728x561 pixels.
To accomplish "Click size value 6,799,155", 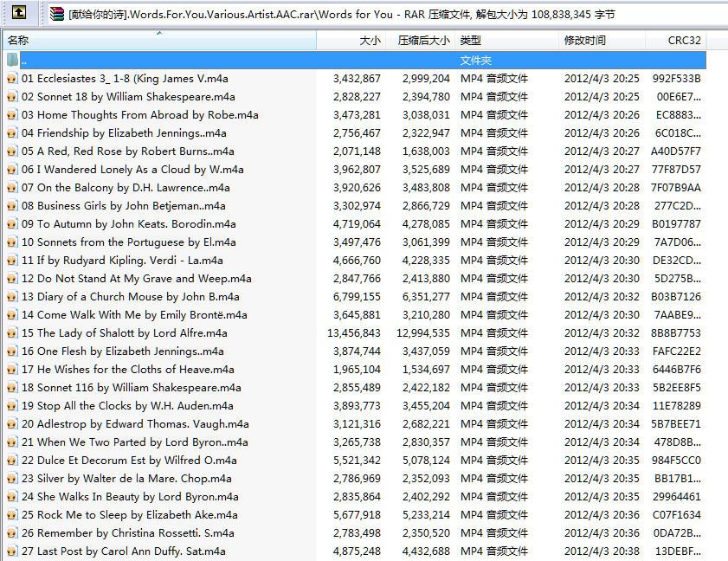I will (357, 297).
